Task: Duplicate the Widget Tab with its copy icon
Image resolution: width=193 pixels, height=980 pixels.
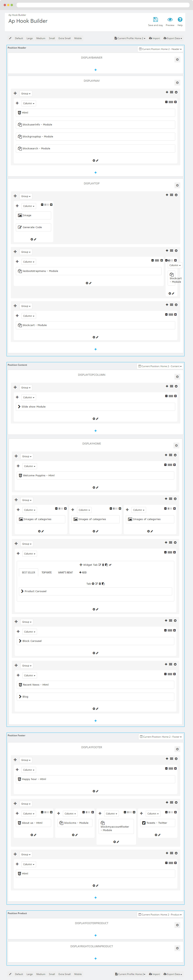Action: pos(106,565)
